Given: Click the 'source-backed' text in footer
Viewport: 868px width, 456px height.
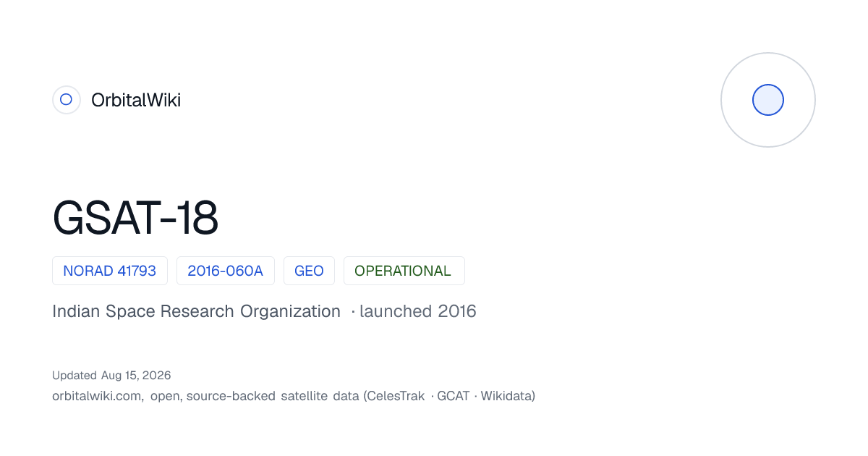Looking at the screenshot, I should 231,396.
